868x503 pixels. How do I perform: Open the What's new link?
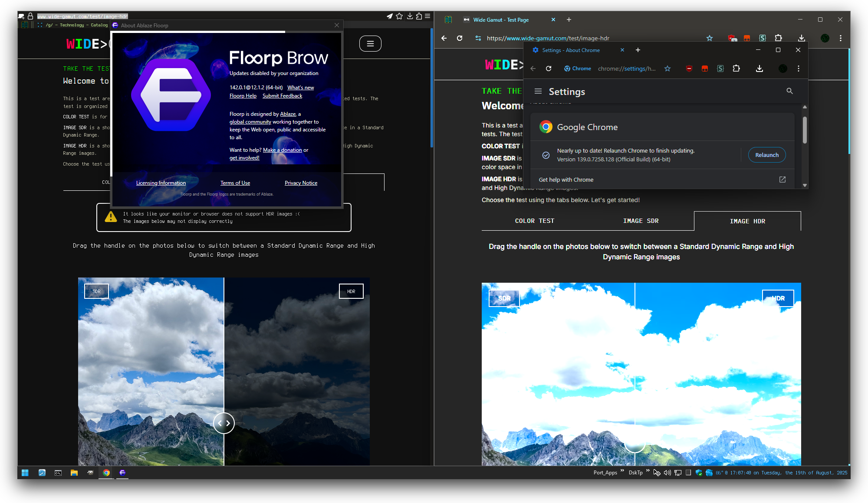[300, 88]
